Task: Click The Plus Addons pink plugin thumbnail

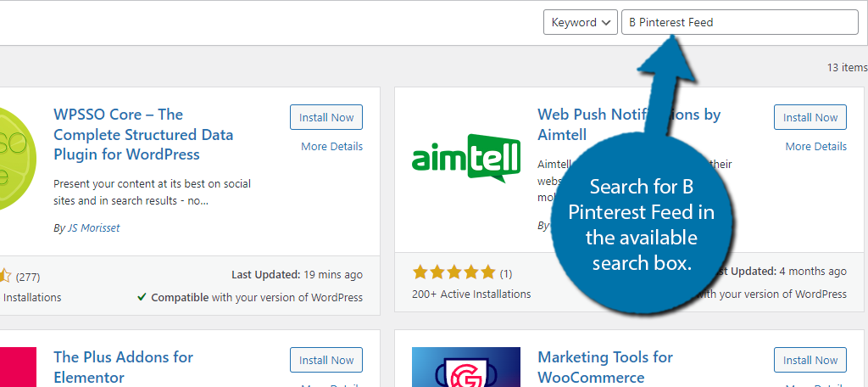Action: click(17, 367)
